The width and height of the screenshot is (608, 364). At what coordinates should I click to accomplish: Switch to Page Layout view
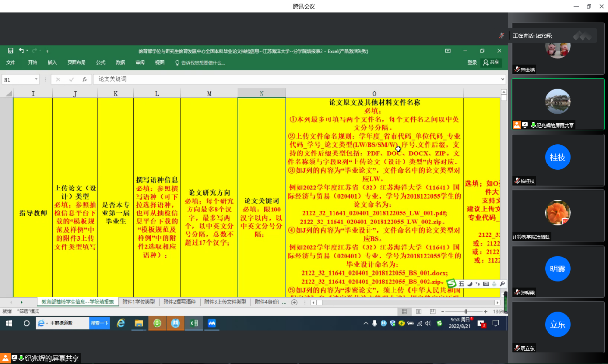418,312
